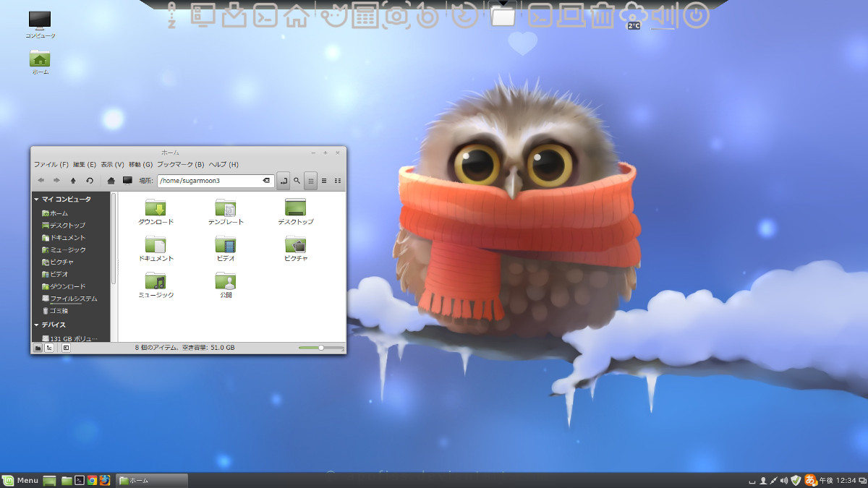Click the sidebar vertical scrollbar
The width and height of the screenshot is (868, 488).
coord(113,239)
